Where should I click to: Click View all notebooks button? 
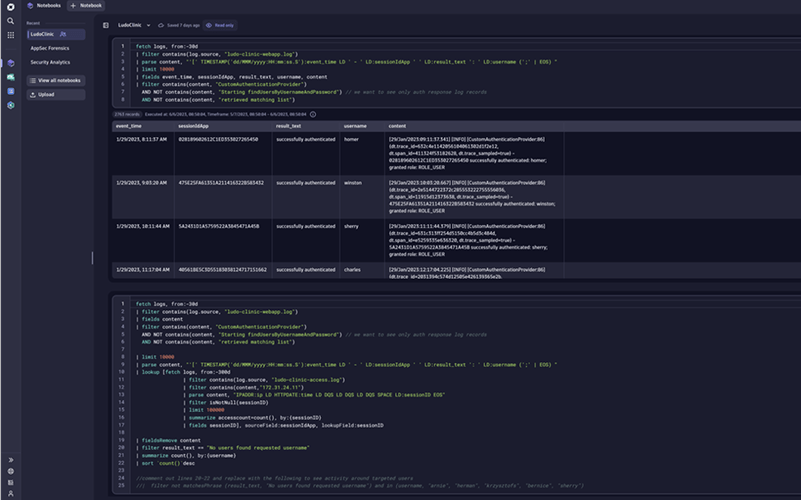pyautogui.click(x=56, y=80)
